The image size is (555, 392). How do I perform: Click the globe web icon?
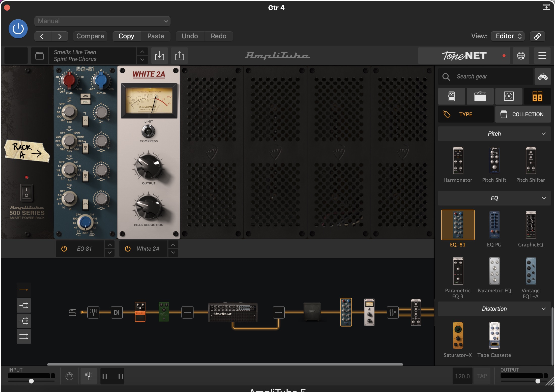[521, 55]
